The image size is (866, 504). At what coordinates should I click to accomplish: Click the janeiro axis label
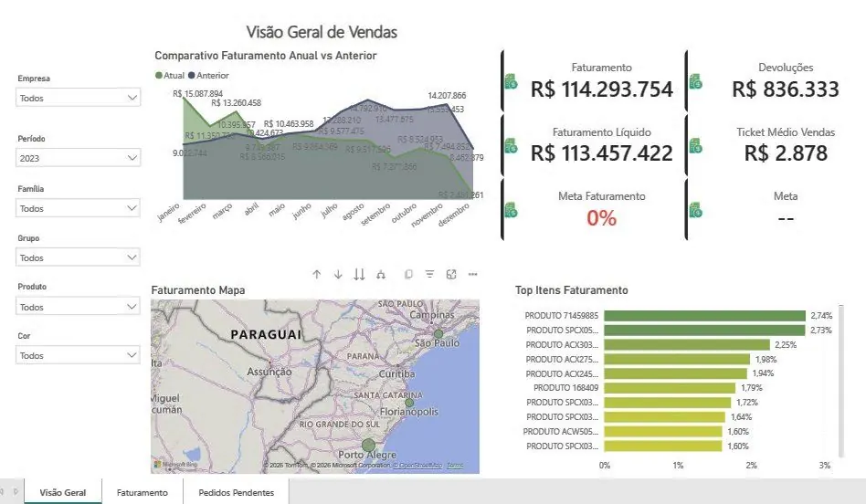point(168,212)
